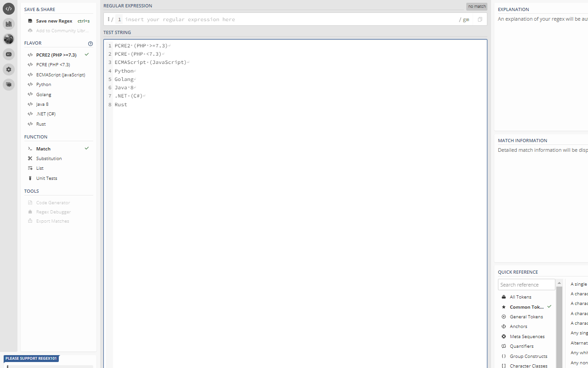This screenshot has width=588, height=368.
Task: Click Save new Regex
Action: tap(53, 21)
